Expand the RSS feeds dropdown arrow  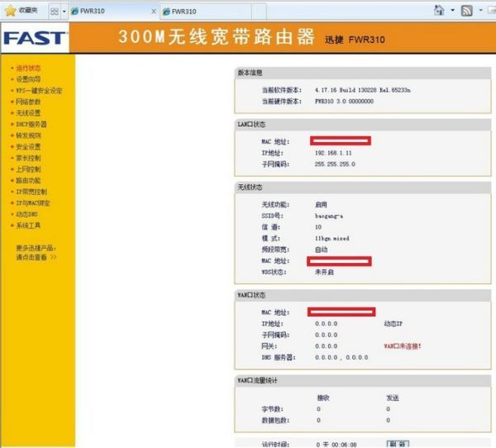click(x=480, y=10)
